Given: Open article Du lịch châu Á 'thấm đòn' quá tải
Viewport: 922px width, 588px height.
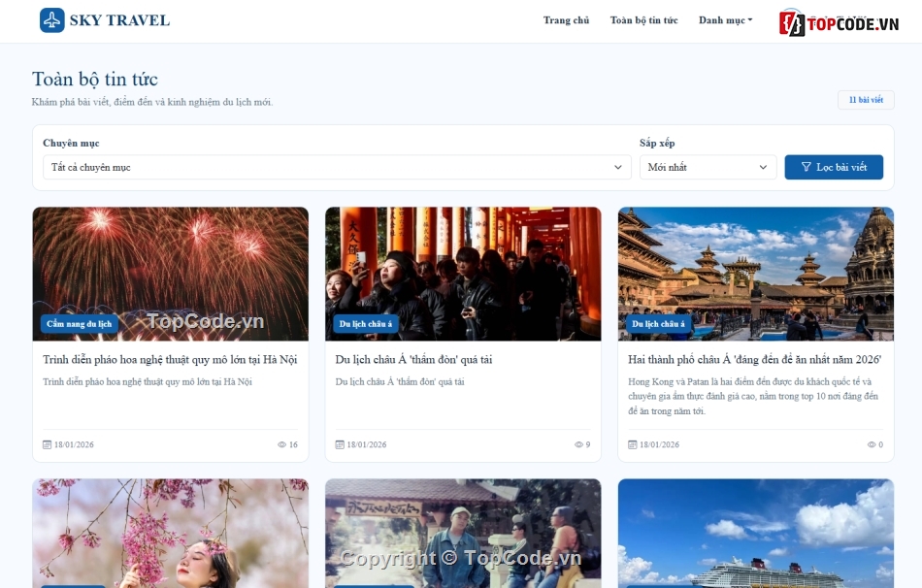Looking at the screenshot, I should 414,359.
